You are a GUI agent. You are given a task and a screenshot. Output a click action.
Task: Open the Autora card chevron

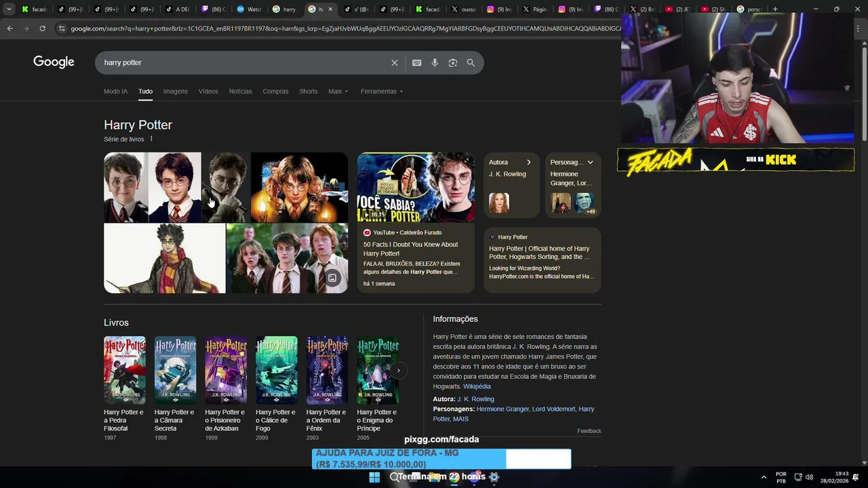pos(529,162)
